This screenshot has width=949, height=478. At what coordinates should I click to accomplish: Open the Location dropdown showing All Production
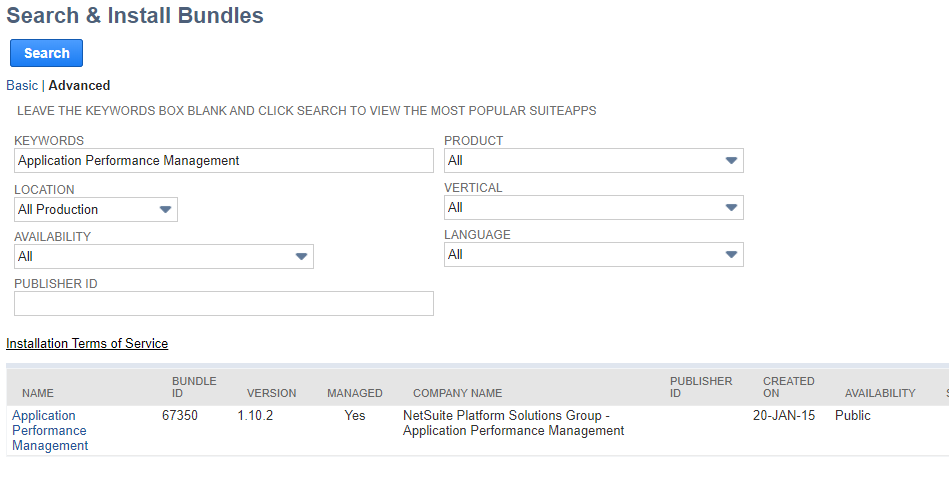(96, 209)
